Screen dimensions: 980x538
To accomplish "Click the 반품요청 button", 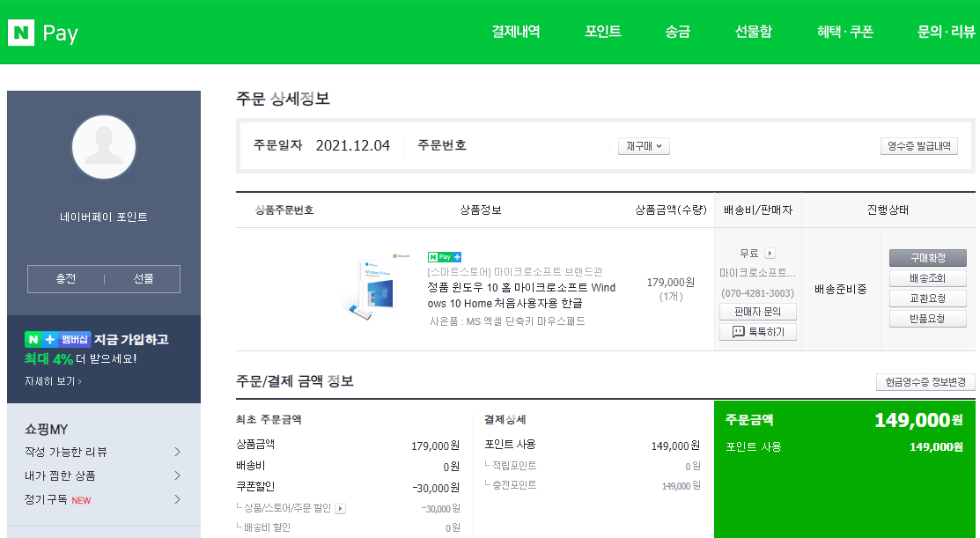I will pyautogui.click(x=927, y=319).
